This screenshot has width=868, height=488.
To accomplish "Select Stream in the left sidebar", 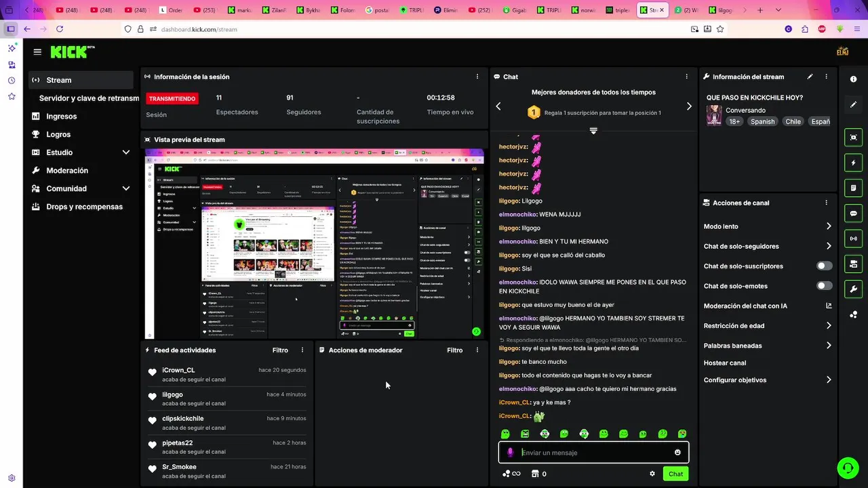I will point(81,80).
